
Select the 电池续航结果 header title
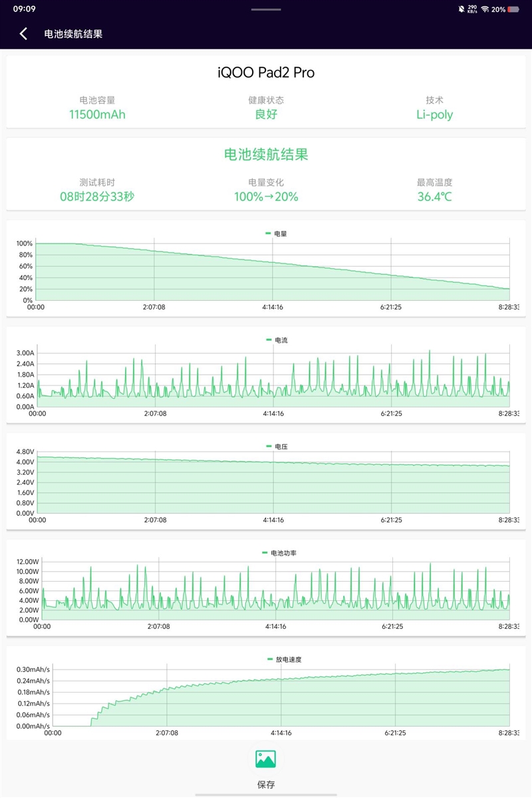[73, 34]
